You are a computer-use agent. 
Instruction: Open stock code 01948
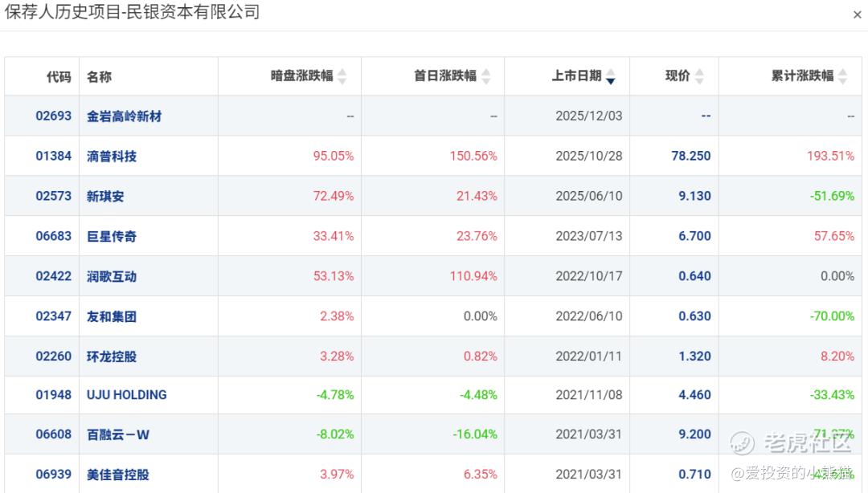54,395
